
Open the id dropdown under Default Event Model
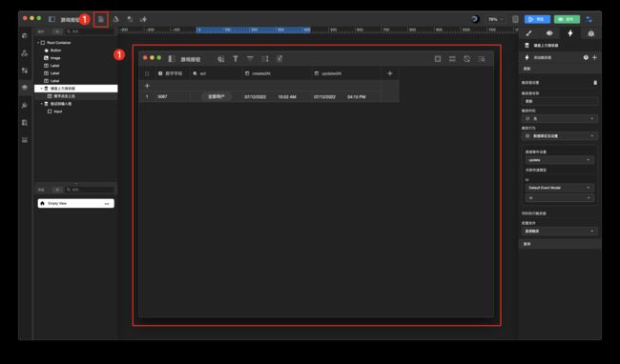pyautogui.click(x=560, y=198)
